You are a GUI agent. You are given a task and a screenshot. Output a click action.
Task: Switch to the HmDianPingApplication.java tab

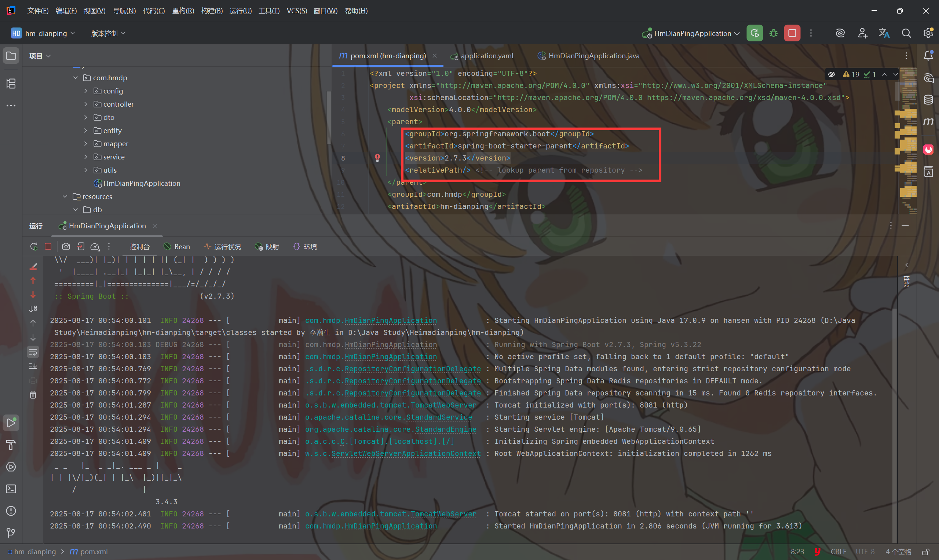point(589,56)
